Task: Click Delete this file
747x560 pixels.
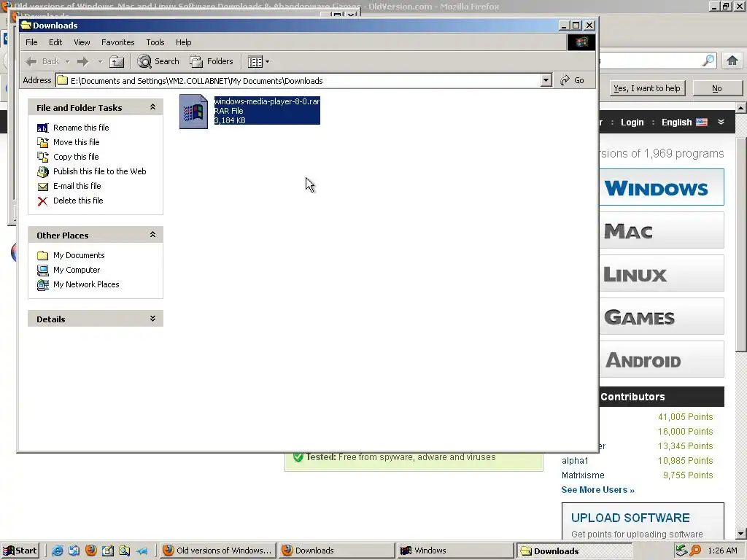Action: point(78,201)
